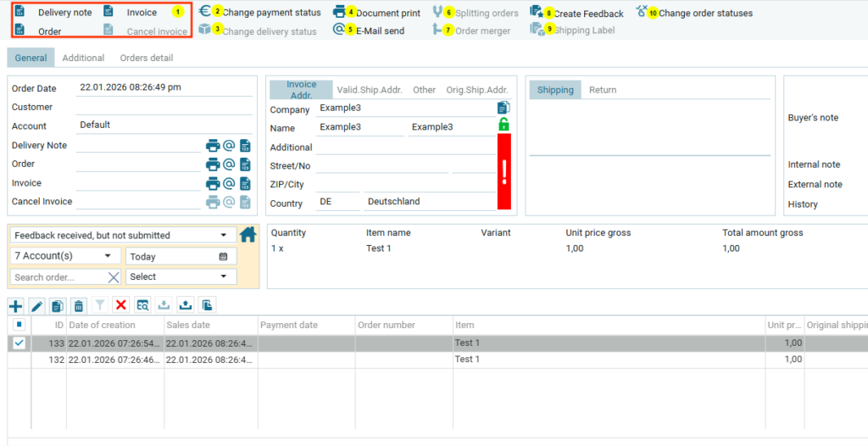Click the red X clear filter icon
Image resolution: width=868 pixels, height=446 pixels.
point(121,305)
